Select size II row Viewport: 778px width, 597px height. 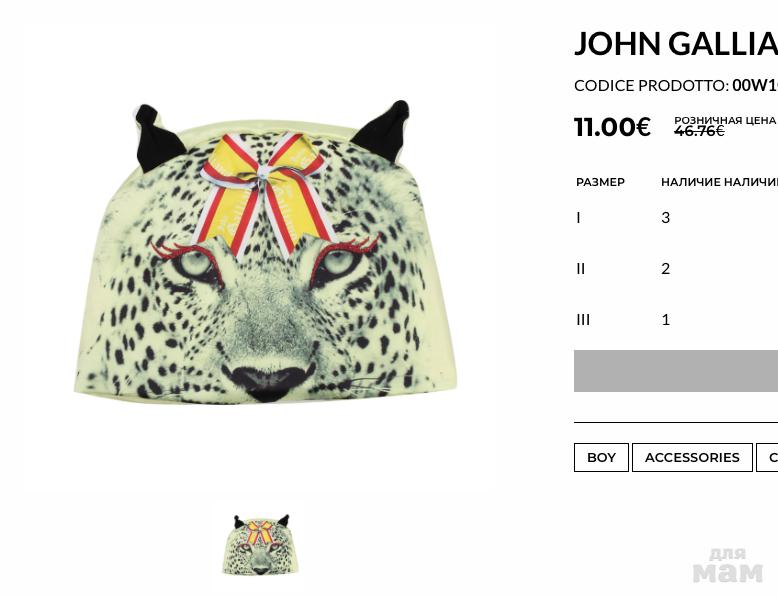[676, 268]
